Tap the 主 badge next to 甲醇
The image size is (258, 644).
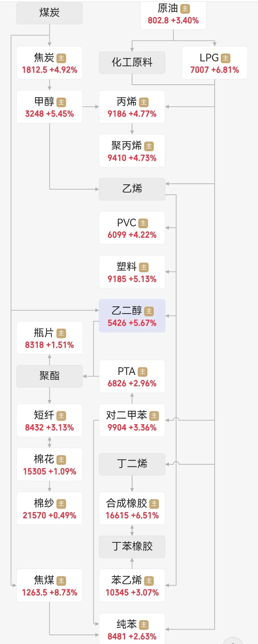(61, 102)
